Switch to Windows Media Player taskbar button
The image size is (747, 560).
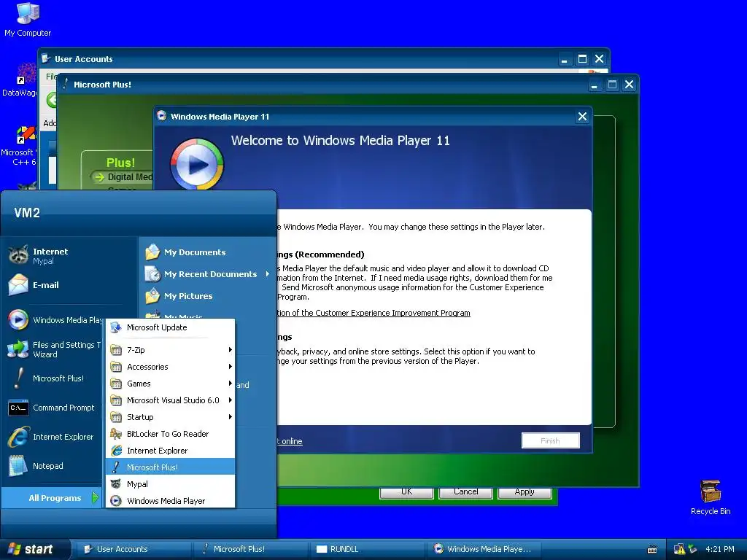pos(484,549)
